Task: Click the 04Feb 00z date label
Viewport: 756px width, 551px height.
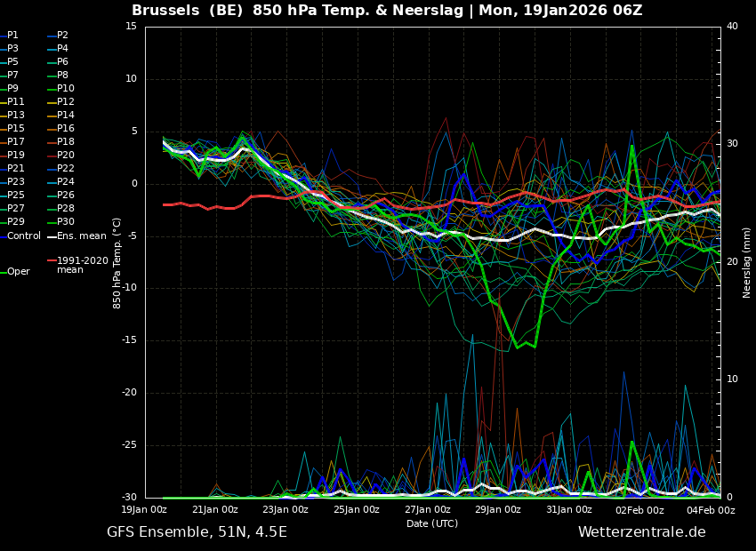Action: click(x=710, y=510)
